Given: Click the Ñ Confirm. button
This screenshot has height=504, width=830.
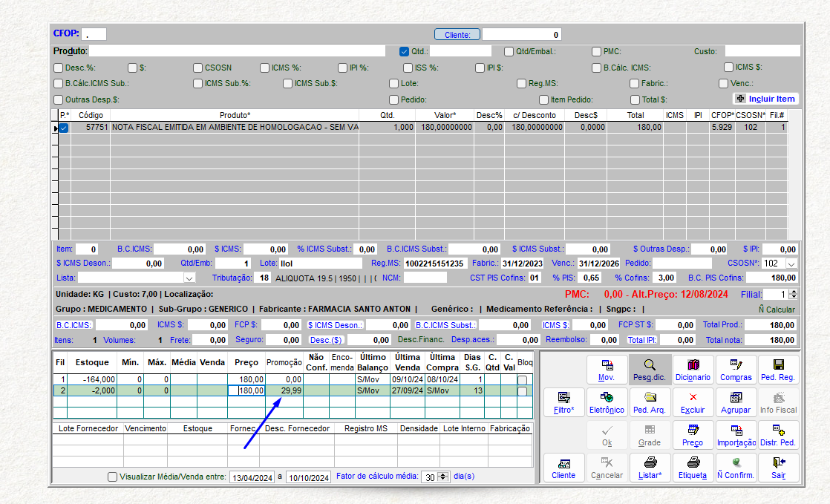Looking at the screenshot, I should [736, 468].
